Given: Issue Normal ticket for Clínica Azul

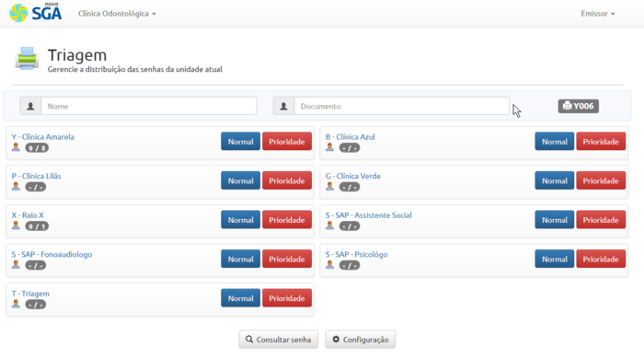Looking at the screenshot, I should [555, 142].
